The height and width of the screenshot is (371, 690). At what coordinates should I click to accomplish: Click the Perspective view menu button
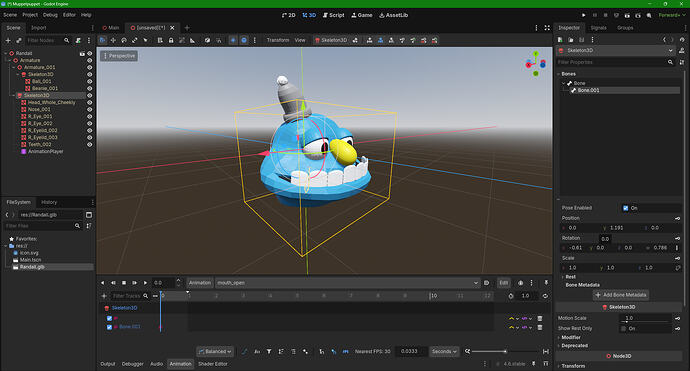pos(119,56)
